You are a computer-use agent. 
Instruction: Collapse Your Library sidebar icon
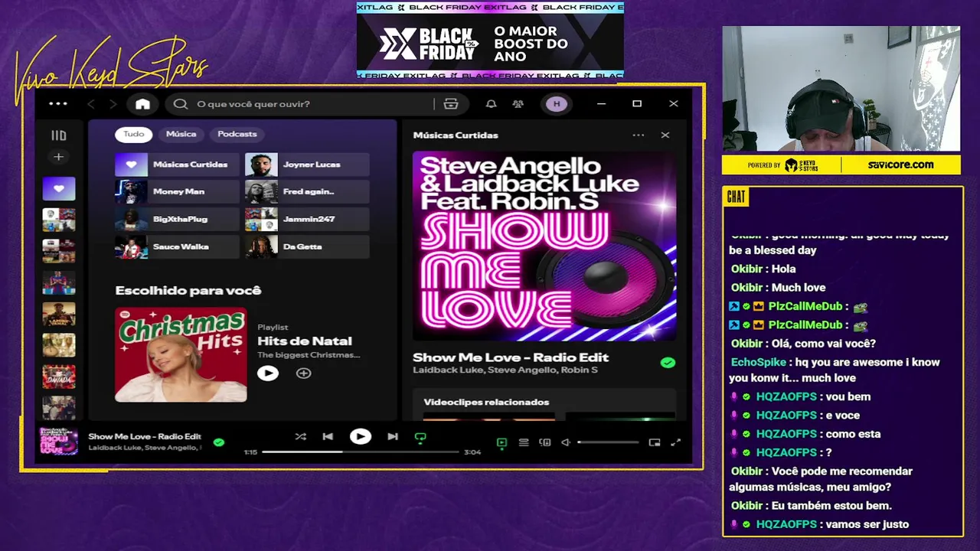[x=58, y=135]
